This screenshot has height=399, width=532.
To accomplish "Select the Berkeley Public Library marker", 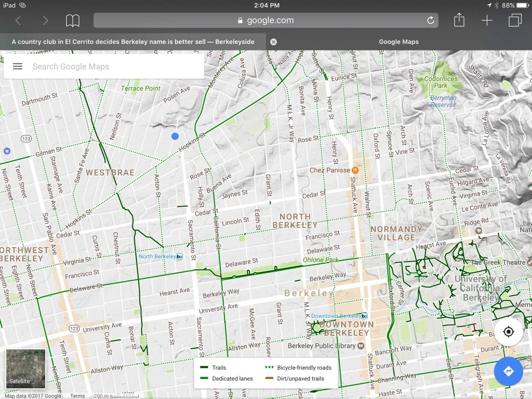I will [x=361, y=346].
